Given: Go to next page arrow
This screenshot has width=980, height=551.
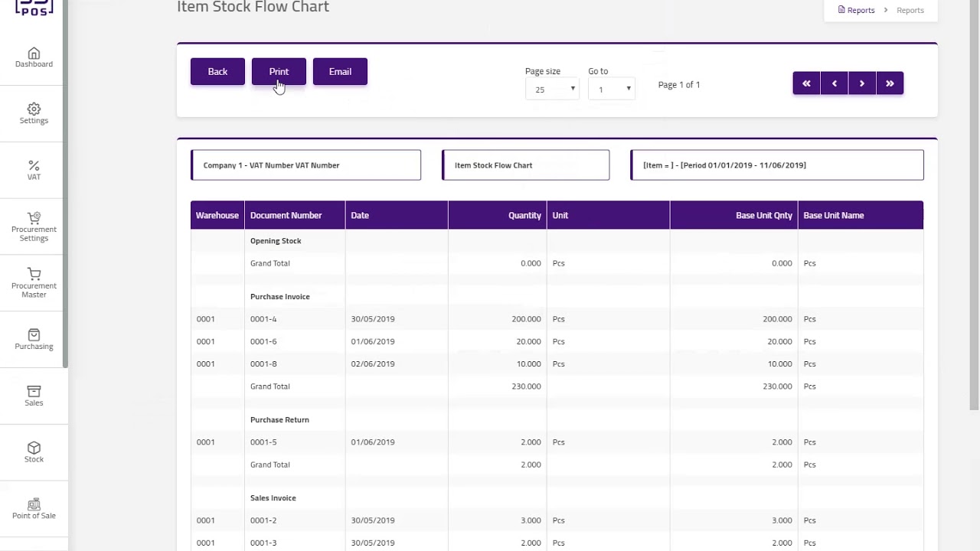Looking at the screenshot, I should [x=862, y=83].
